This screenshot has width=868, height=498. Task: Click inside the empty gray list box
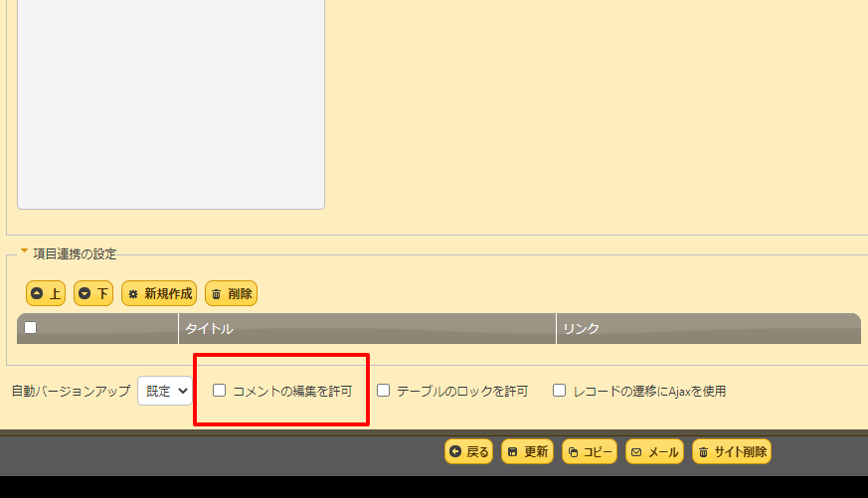point(170,104)
